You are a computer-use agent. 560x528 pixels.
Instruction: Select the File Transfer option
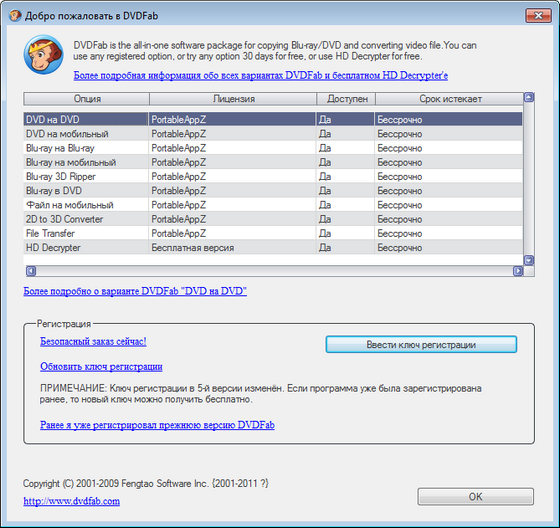273,234
